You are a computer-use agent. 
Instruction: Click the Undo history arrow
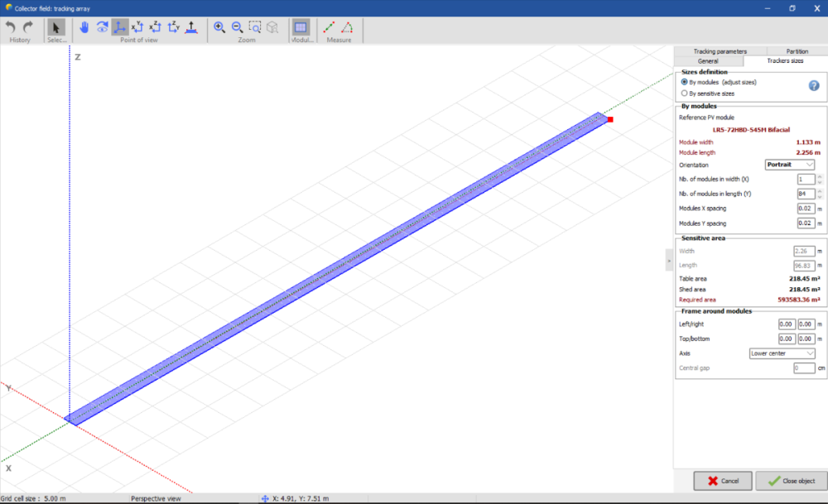tap(9, 26)
